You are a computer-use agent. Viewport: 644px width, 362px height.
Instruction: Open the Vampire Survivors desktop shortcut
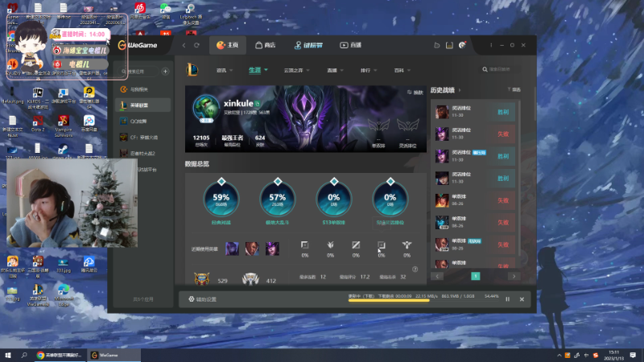tap(64, 125)
